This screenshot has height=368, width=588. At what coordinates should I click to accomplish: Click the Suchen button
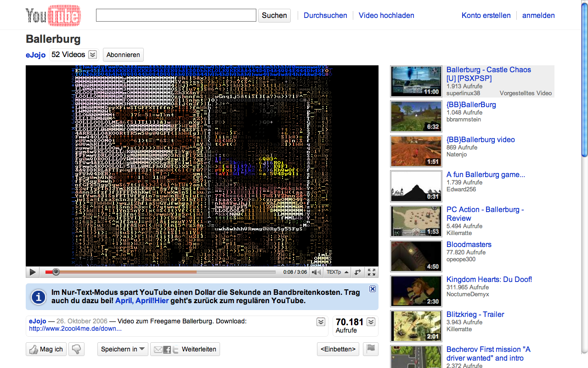click(x=274, y=15)
